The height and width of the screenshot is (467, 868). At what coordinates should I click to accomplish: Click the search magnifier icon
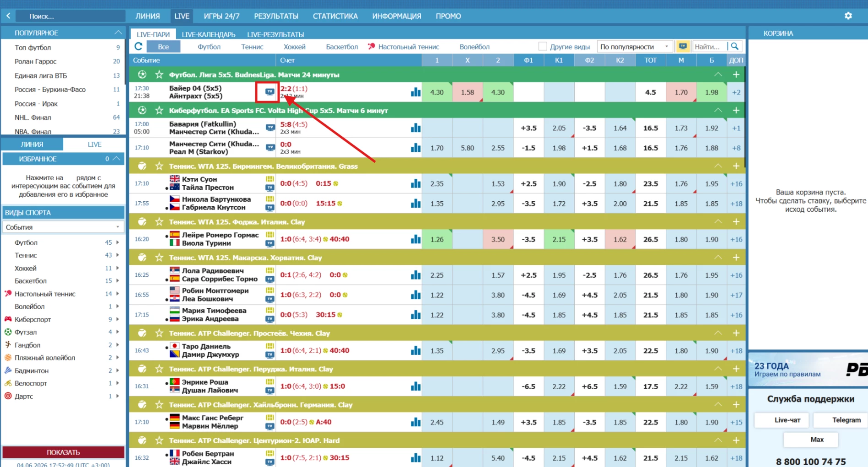(734, 46)
